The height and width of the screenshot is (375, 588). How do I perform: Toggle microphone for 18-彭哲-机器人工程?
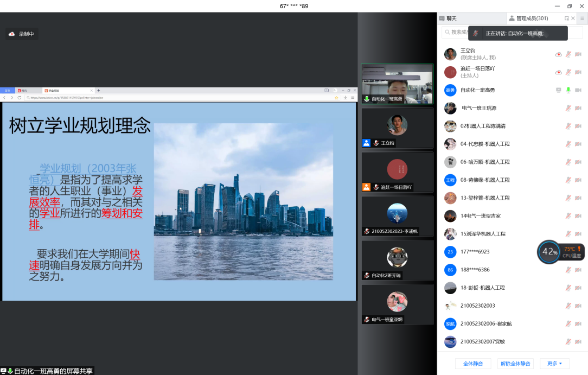click(568, 288)
